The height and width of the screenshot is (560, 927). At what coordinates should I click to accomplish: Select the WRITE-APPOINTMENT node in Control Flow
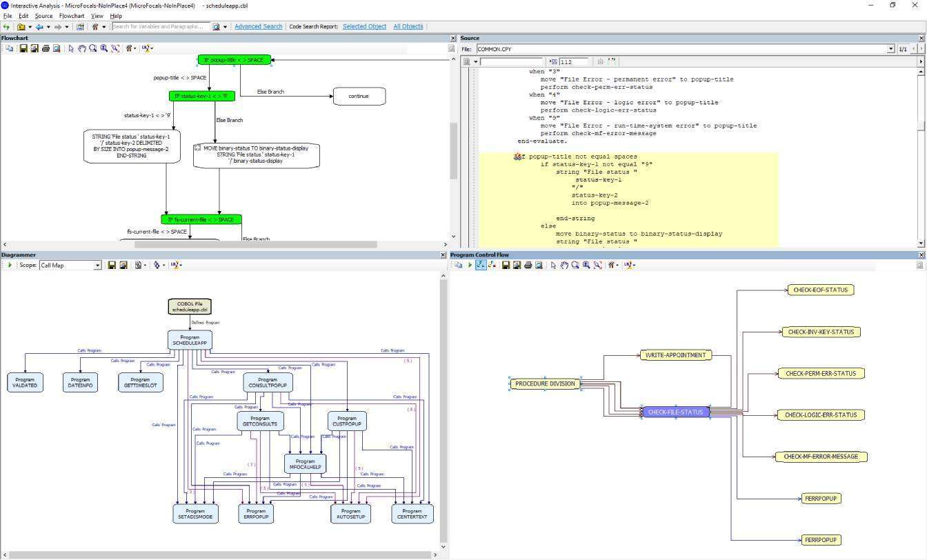[x=675, y=355]
